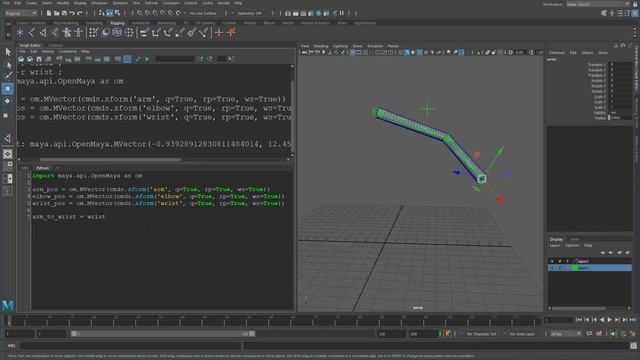Viewport: 640px width, 360px height.
Task: Open the No Character Set dropdown
Action: tap(482, 334)
